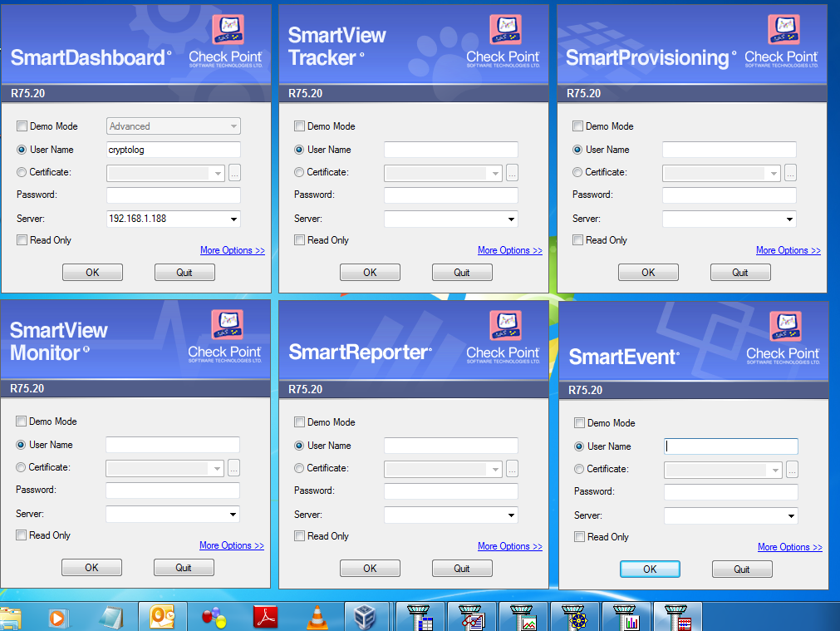This screenshot has width=840, height=631.
Task: Show More Options in SmartView Monitor
Action: pyautogui.click(x=232, y=545)
